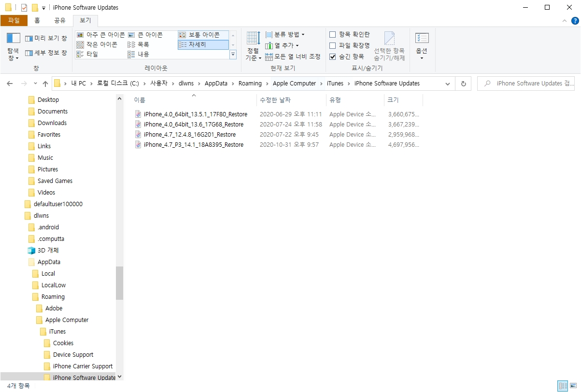Open recent locations dropdown arrow

click(x=35, y=84)
